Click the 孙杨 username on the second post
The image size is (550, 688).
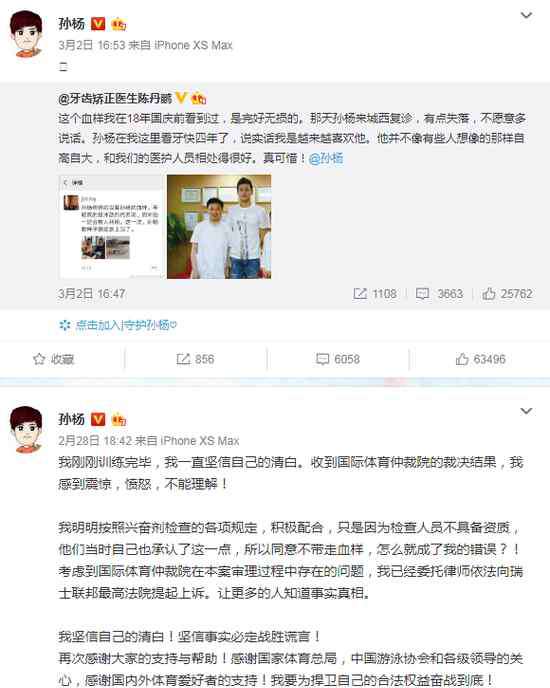point(72,419)
